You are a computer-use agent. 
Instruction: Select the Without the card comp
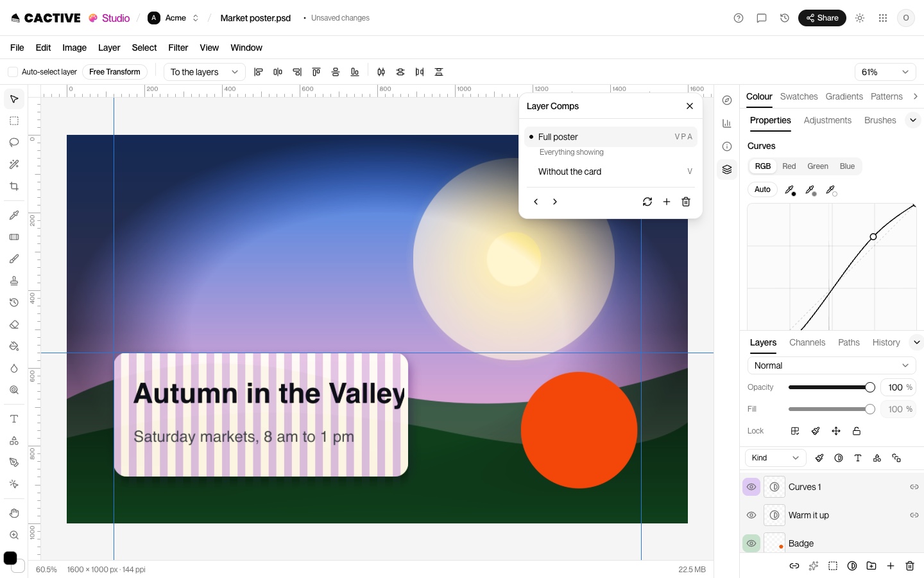(x=610, y=171)
